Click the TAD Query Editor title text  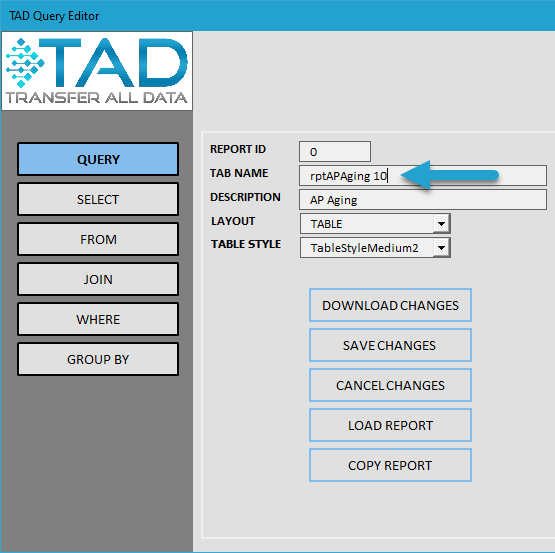54,16
